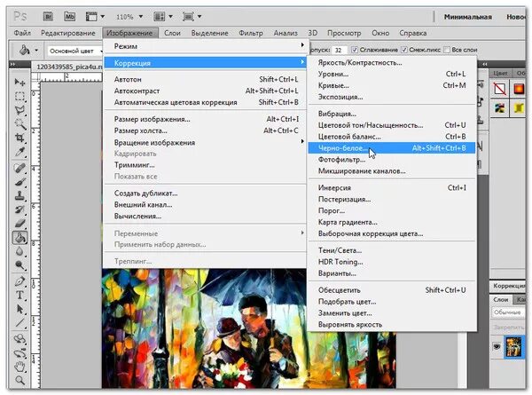Select the Eyedropper tool

point(20,152)
